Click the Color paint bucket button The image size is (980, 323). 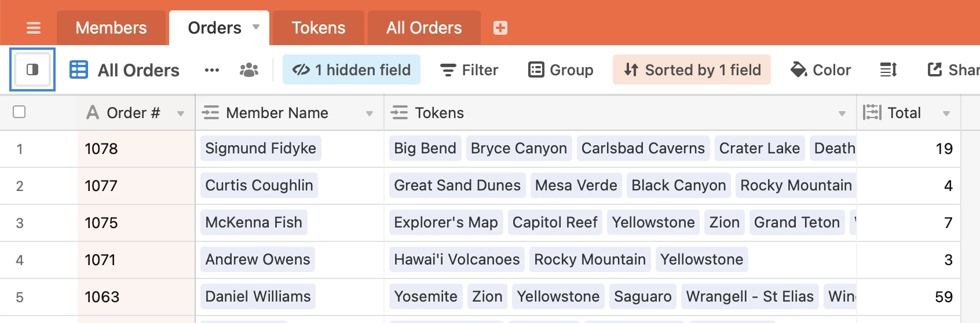pyautogui.click(x=821, y=70)
